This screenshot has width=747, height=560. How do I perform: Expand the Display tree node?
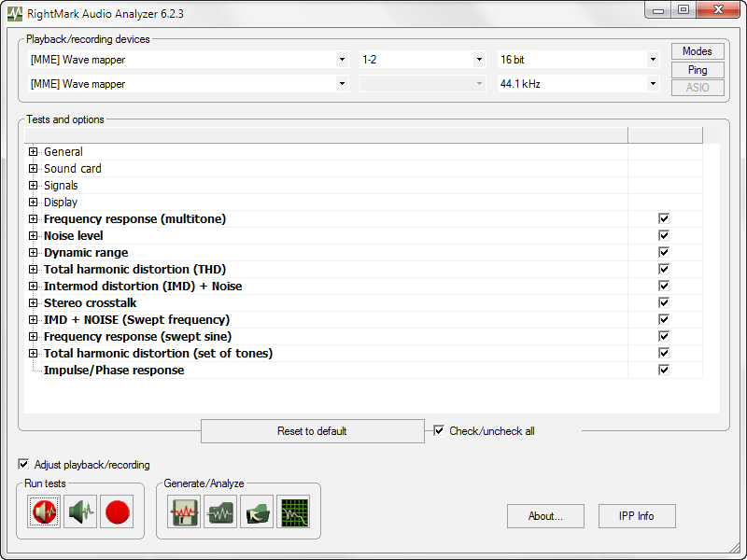click(x=33, y=202)
